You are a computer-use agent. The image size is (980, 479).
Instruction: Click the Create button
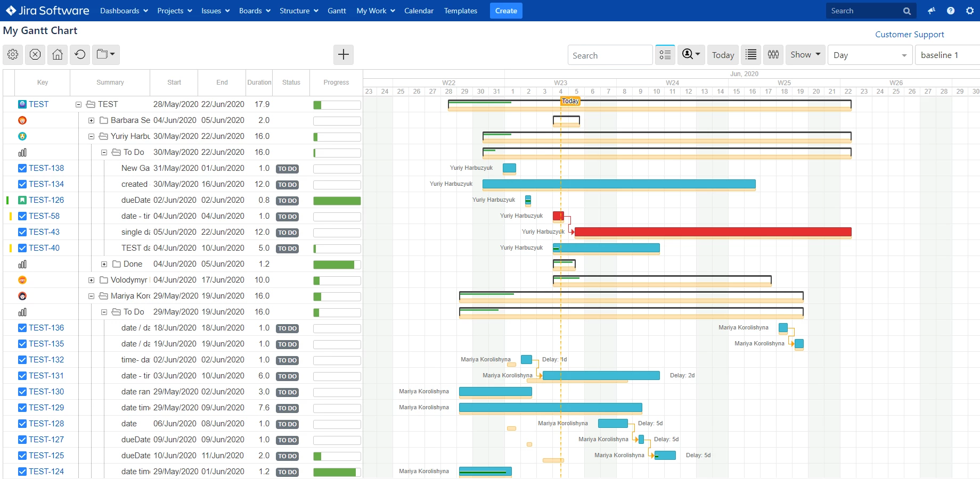click(506, 11)
